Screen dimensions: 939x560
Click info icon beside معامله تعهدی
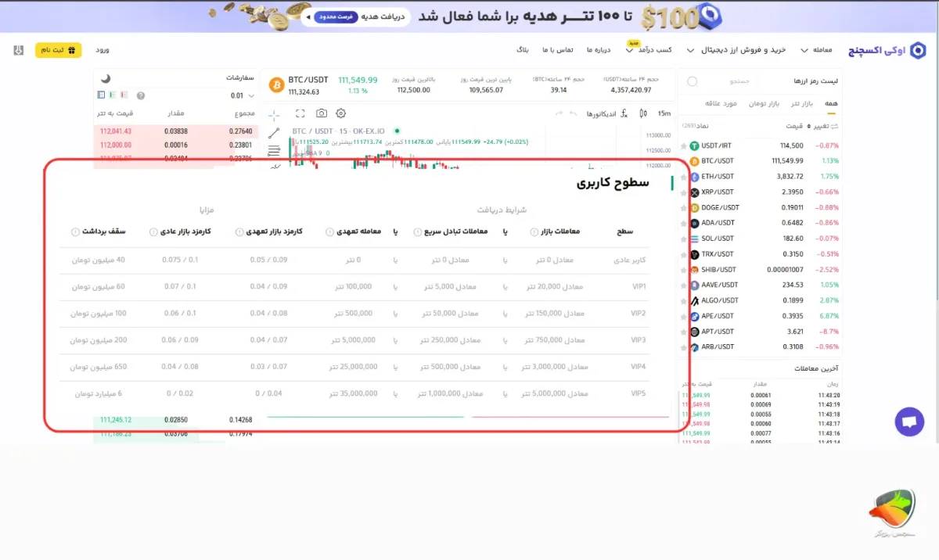pyautogui.click(x=330, y=232)
